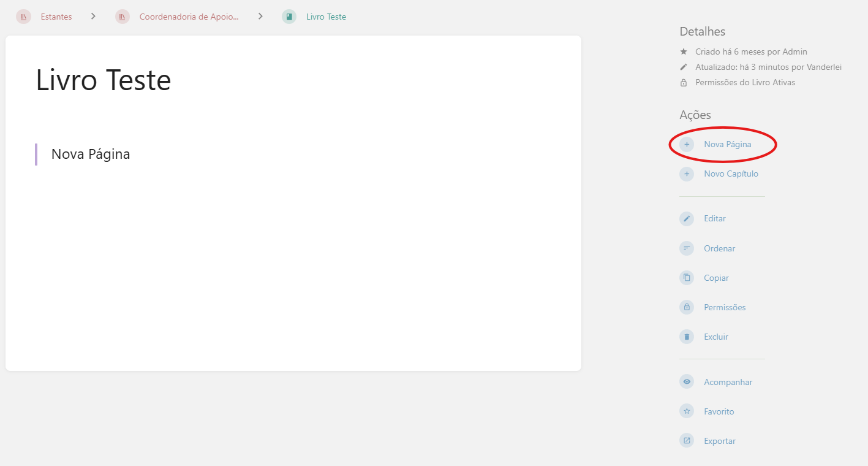868x466 pixels.
Task: Choose the Ordenar action
Action: [x=719, y=248]
